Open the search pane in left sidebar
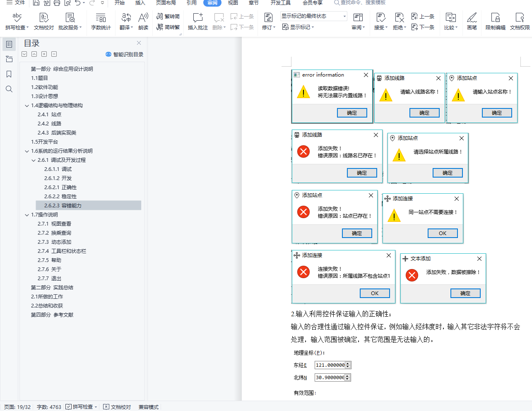The width and height of the screenshot is (532, 411). (9, 89)
